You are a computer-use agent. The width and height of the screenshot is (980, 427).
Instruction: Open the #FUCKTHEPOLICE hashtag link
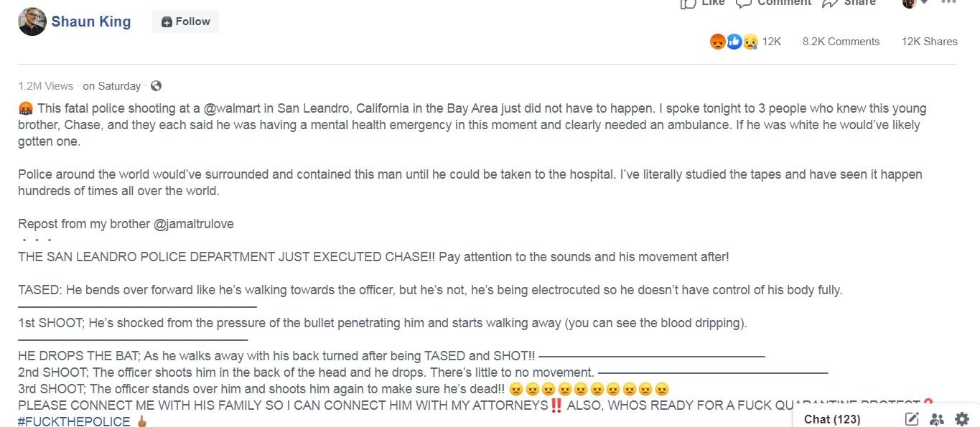click(x=74, y=421)
